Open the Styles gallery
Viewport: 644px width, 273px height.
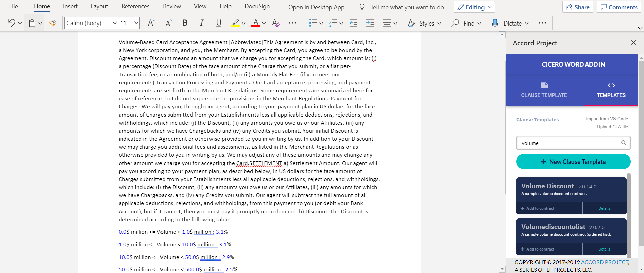[x=424, y=23]
